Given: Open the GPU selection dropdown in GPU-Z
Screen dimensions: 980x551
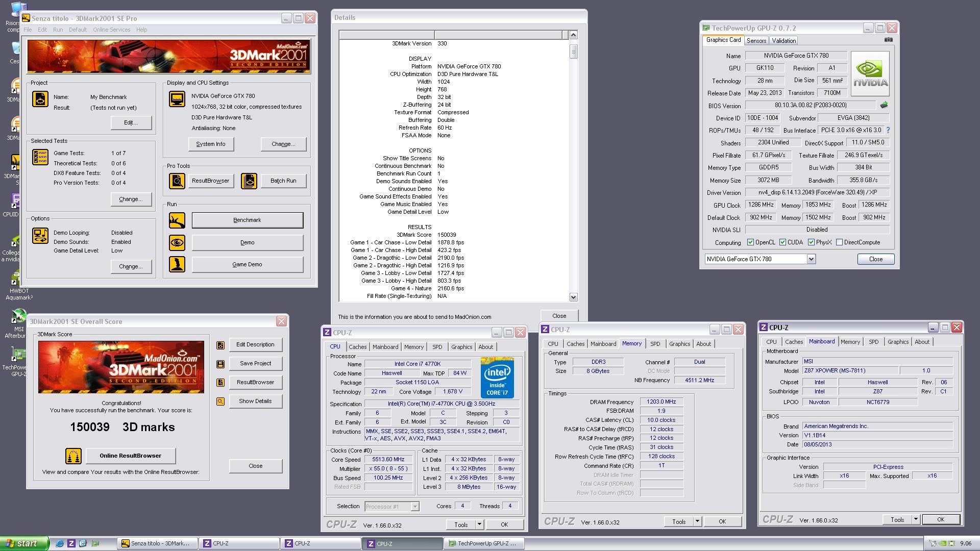Looking at the screenshot, I should (811, 259).
